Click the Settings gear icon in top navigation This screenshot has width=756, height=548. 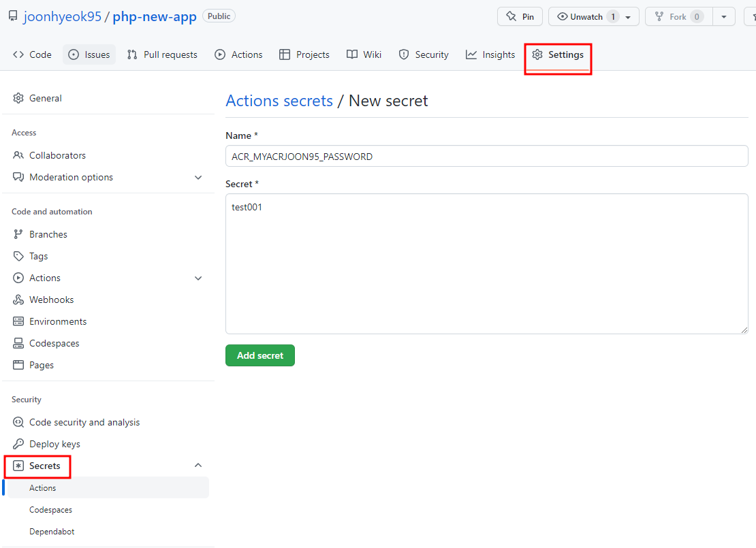point(537,54)
